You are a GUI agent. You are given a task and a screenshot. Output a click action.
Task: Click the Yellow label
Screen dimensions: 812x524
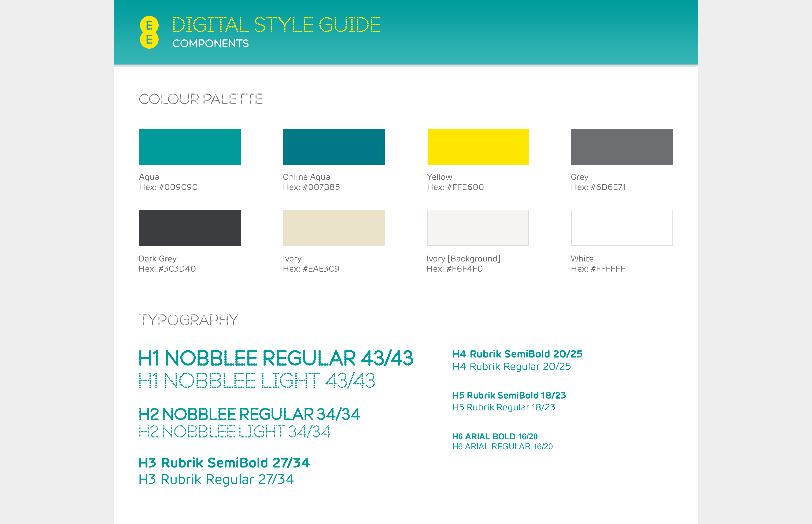[440, 177]
